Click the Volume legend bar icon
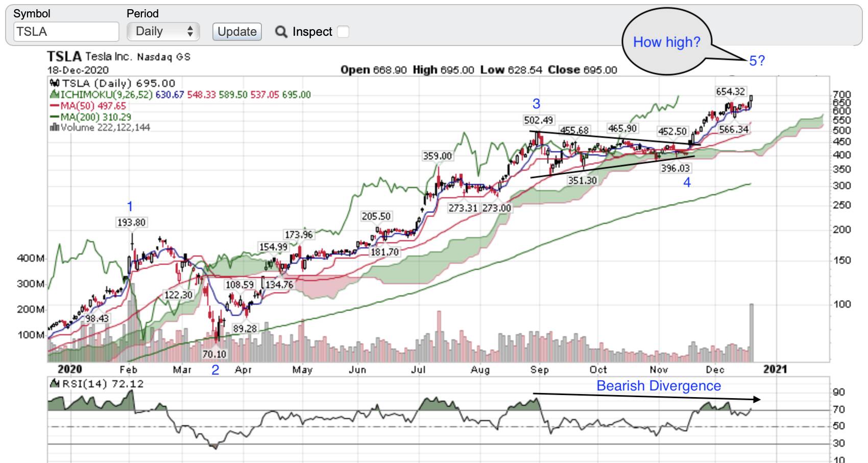The width and height of the screenshot is (868, 463). point(55,127)
